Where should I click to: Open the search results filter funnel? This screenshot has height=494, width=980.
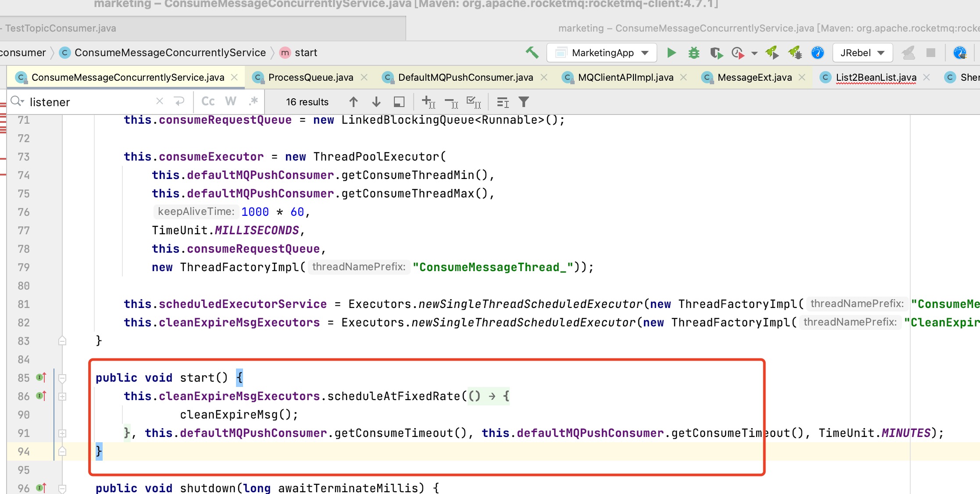tap(524, 102)
